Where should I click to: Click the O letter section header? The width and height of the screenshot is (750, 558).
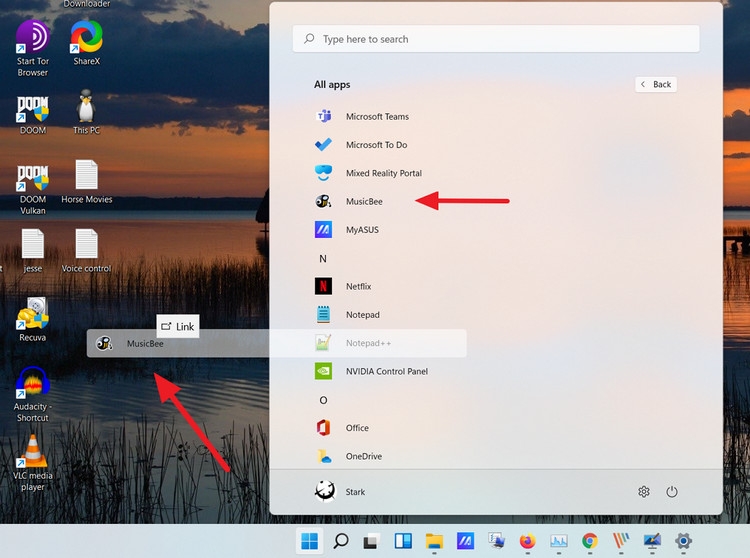(323, 400)
